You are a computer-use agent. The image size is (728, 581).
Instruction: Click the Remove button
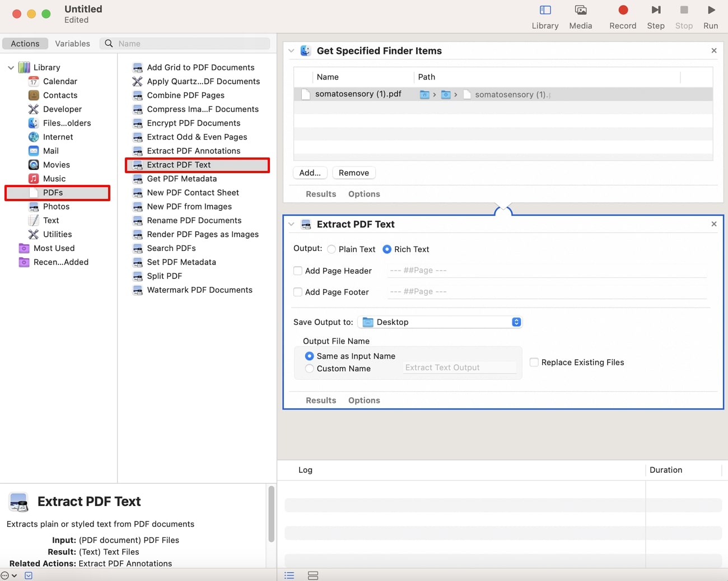tap(354, 173)
